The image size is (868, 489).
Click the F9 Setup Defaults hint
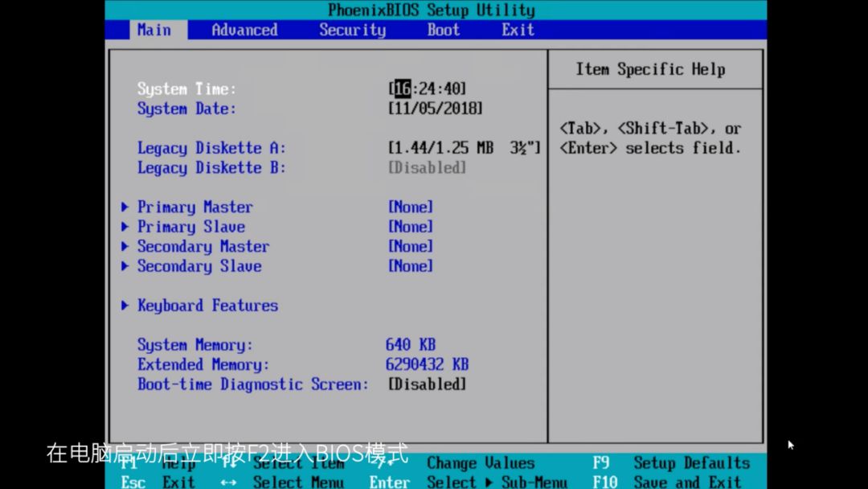[x=671, y=463]
